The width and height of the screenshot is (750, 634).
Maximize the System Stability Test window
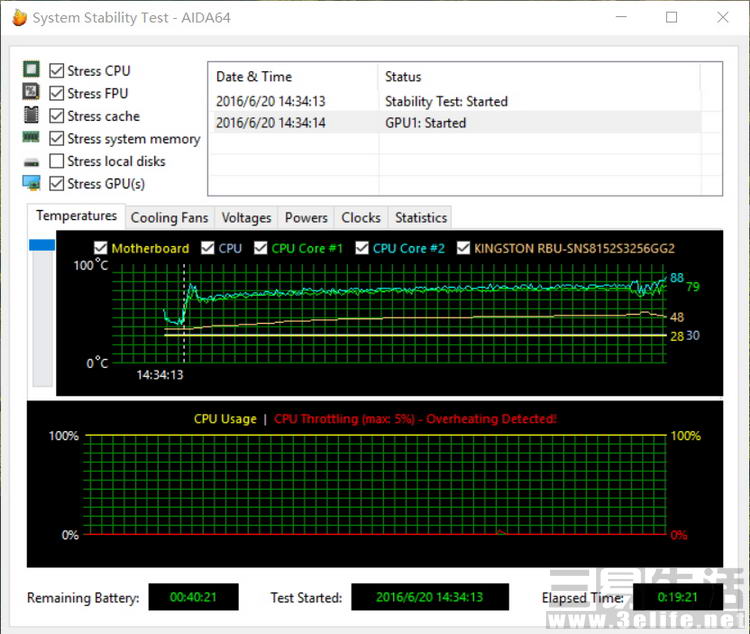(x=672, y=17)
